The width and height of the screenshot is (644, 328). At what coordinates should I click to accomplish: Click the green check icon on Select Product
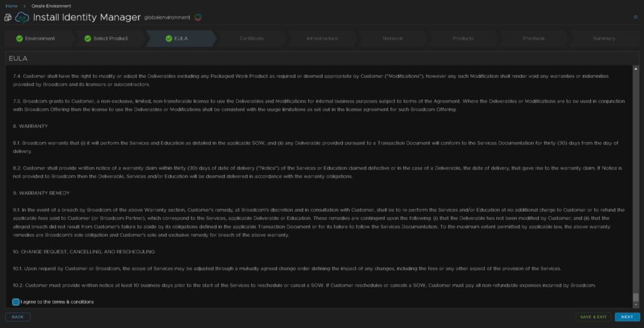coord(87,38)
